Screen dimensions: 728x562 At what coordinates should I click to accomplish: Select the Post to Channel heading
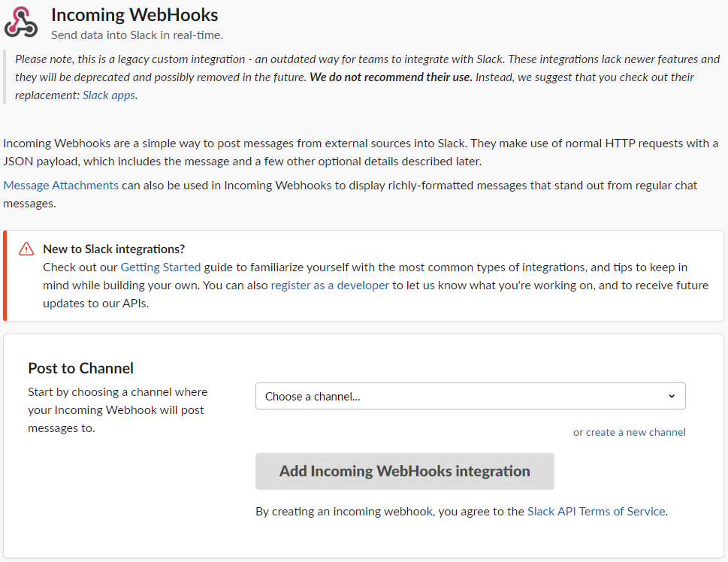point(80,368)
